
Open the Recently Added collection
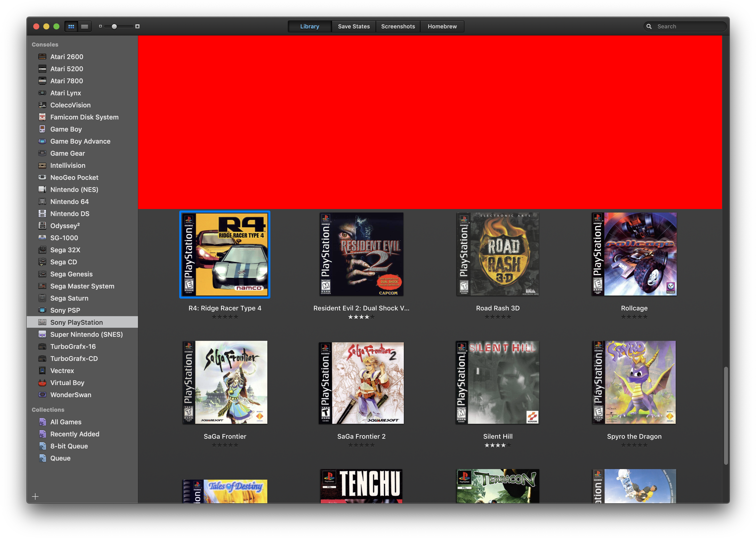(x=82, y=434)
